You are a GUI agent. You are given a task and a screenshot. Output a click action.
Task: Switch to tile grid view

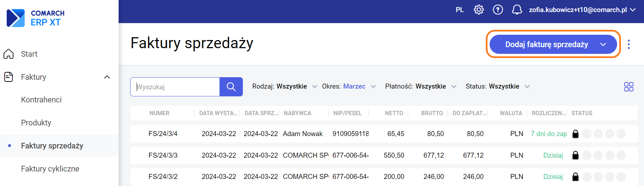pos(628,87)
